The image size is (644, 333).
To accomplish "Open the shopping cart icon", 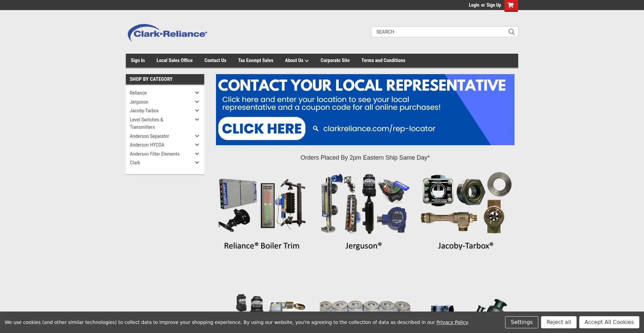I will [x=511, y=5].
